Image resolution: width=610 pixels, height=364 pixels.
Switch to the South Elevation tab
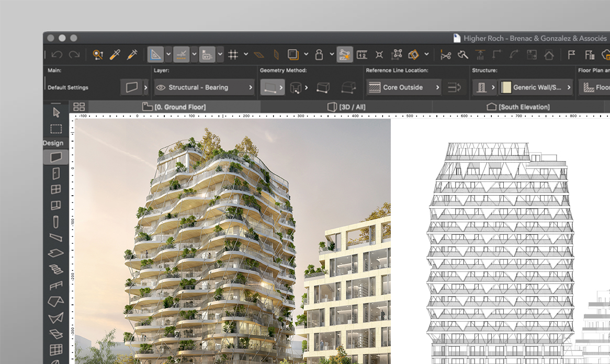(518, 107)
